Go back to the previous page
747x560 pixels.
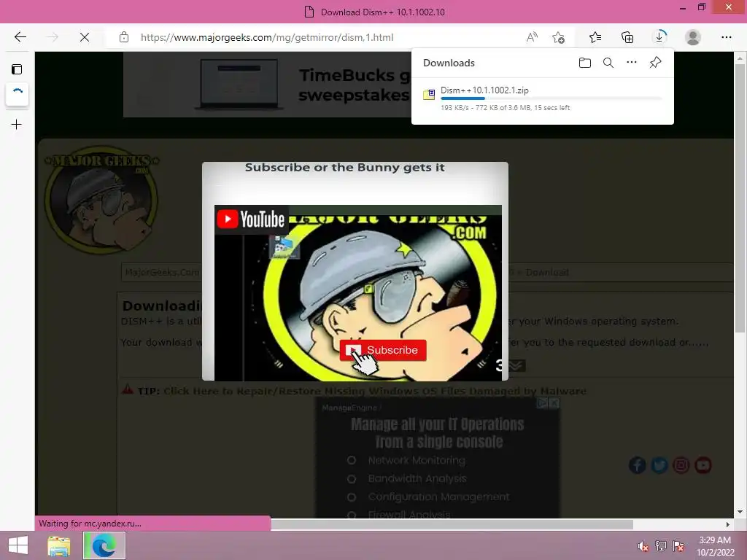click(20, 37)
